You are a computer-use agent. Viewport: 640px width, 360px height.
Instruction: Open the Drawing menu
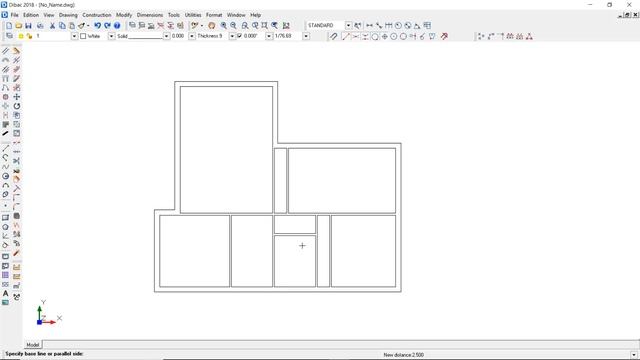(x=68, y=15)
